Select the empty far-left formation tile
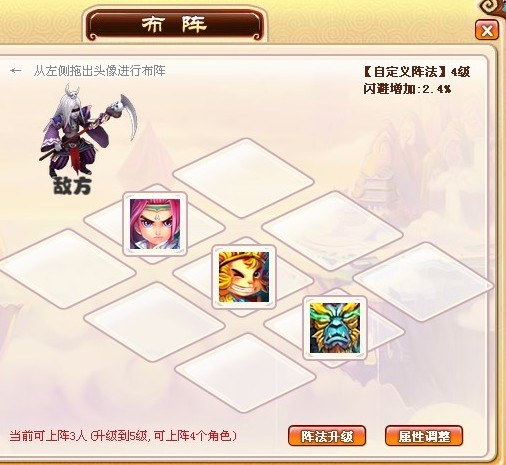The width and height of the screenshot is (506, 465). coord(66,269)
